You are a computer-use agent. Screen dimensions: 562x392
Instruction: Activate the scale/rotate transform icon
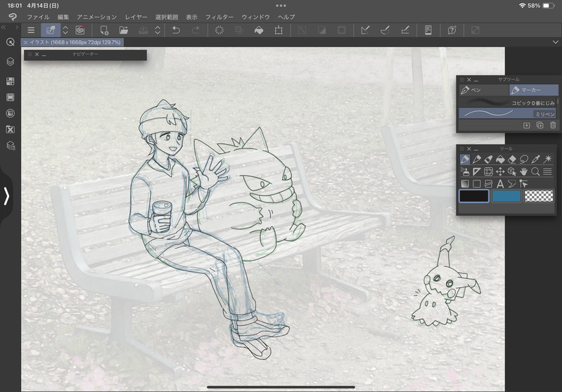279,30
